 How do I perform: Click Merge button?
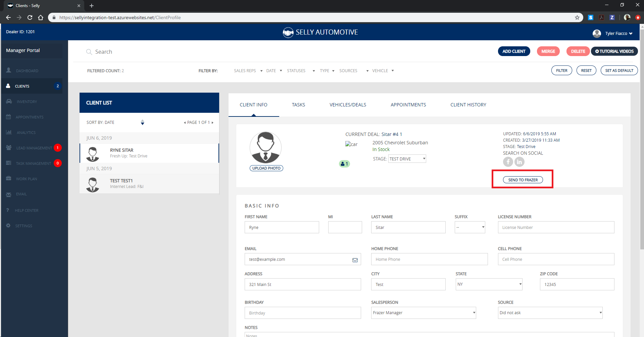[x=548, y=51]
